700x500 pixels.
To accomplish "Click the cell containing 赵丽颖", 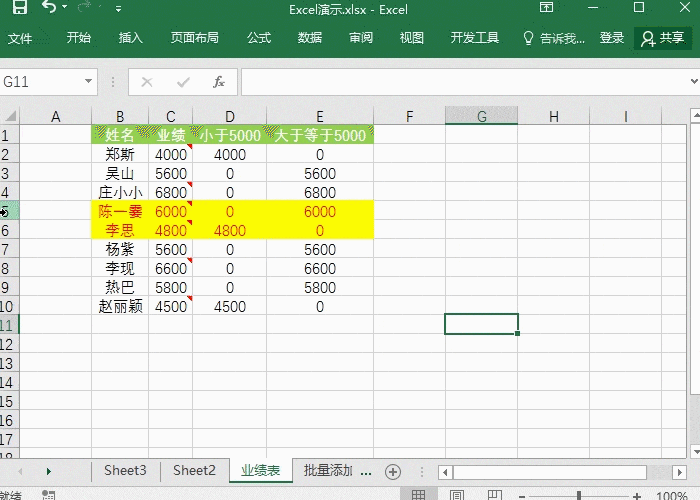I will click(120, 306).
